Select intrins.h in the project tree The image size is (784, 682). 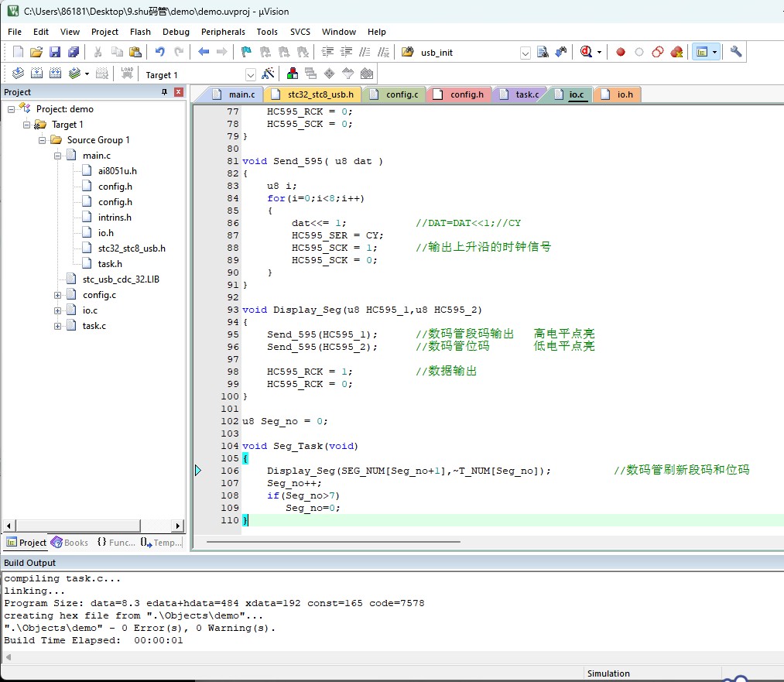coord(115,218)
